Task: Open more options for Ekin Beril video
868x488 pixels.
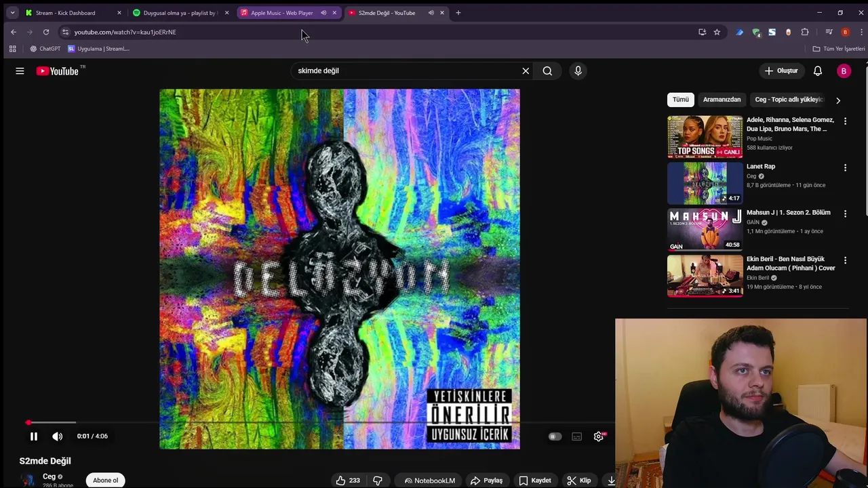Action: pyautogui.click(x=845, y=260)
